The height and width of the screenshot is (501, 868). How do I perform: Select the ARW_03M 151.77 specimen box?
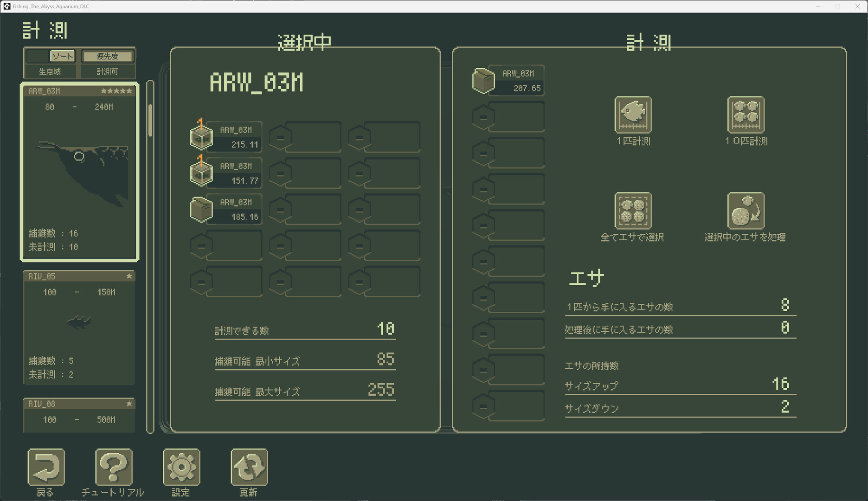(x=226, y=173)
